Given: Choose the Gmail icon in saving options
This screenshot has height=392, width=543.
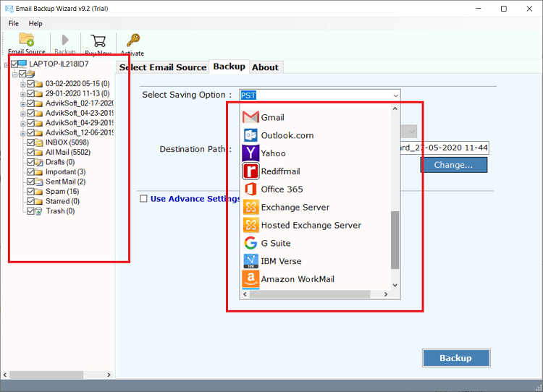Looking at the screenshot, I should click(251, 117).
